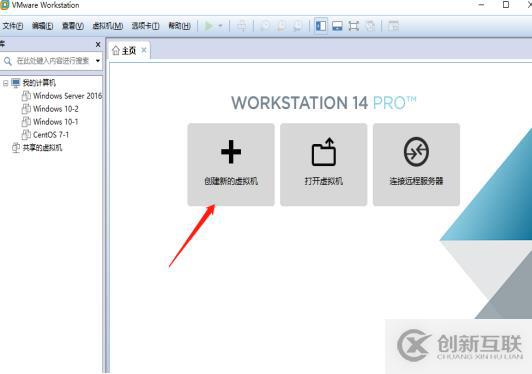Toggle the thumbnail bar toolbar icon

(x=337, y=26)
